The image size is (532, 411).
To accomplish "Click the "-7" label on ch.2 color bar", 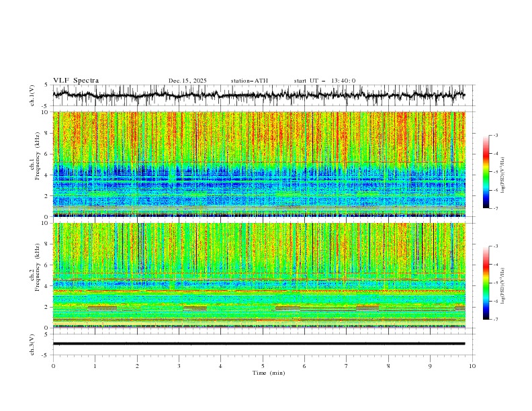I will pyautogui.click(x=495, y=320).
